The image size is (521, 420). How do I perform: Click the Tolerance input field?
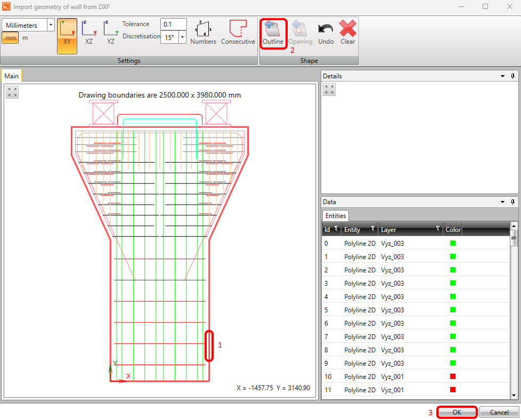coord(173,25)
